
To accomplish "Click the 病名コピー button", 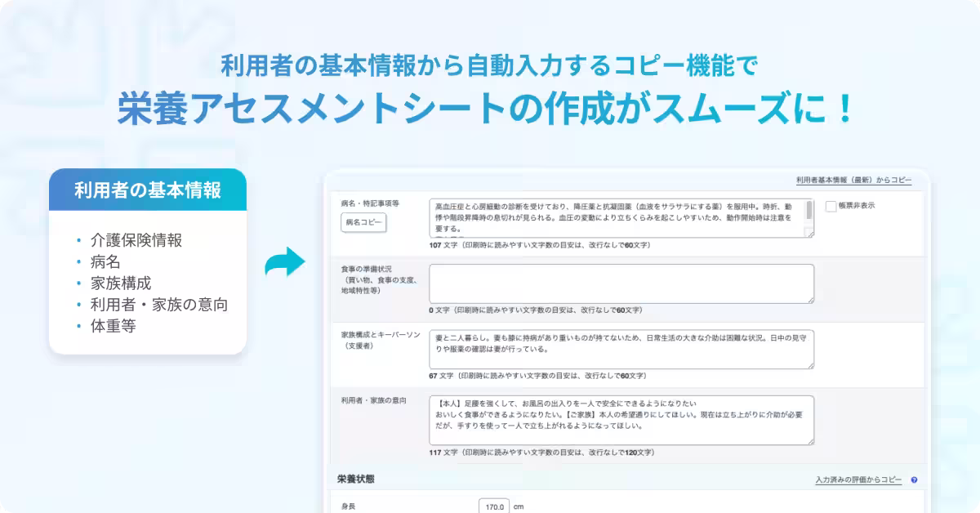I will coord(363,222).
